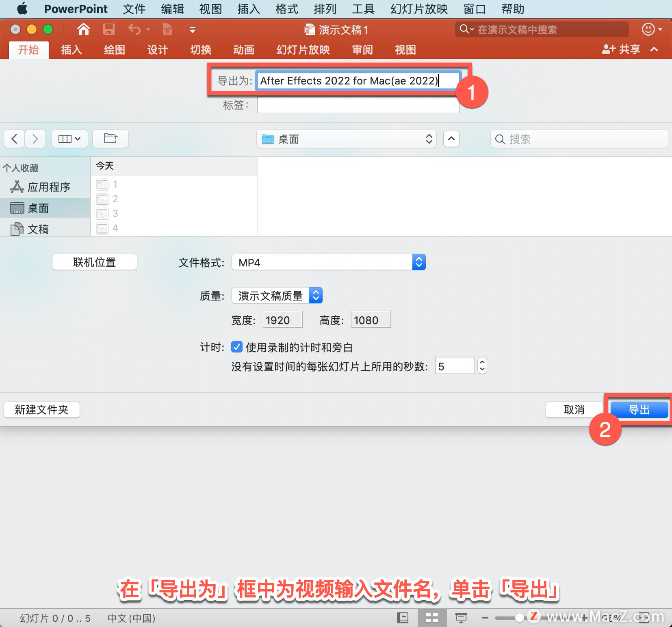Open the Apple menu
This screenshot has height=627, width=672.
tap(22, 9)
